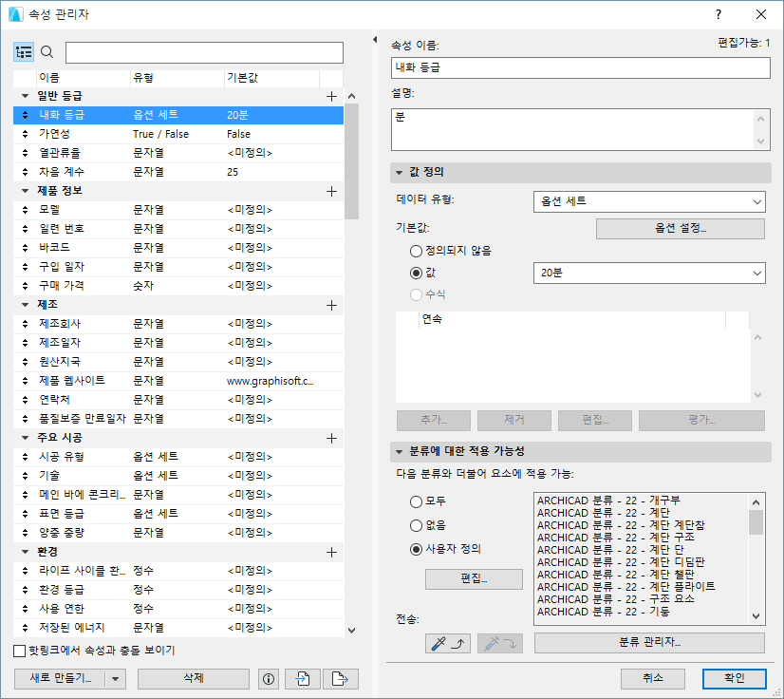
Task: Click reorder handle of 열관류율 row
Action: click(25, 153)
